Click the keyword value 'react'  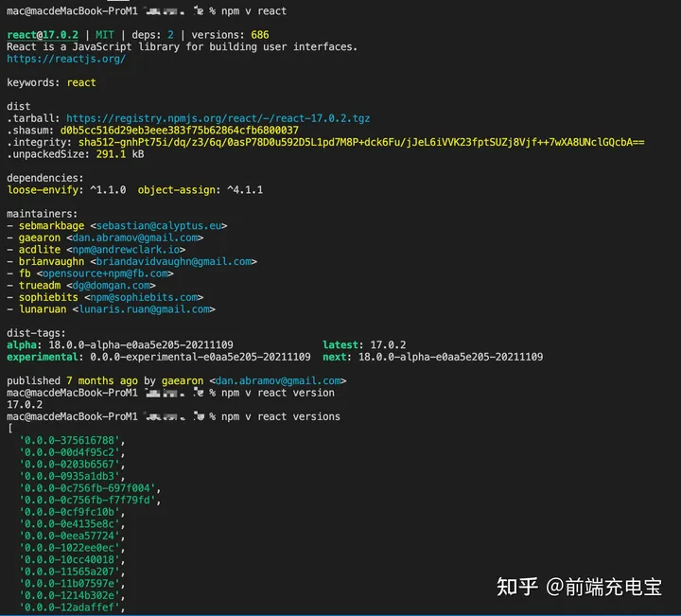pos(81,82)
